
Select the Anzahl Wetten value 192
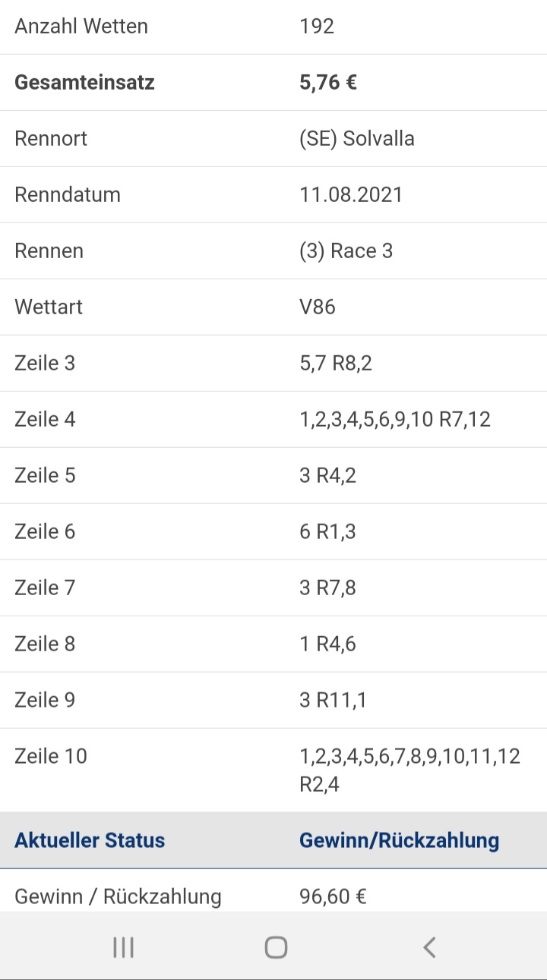click(317, 27)
